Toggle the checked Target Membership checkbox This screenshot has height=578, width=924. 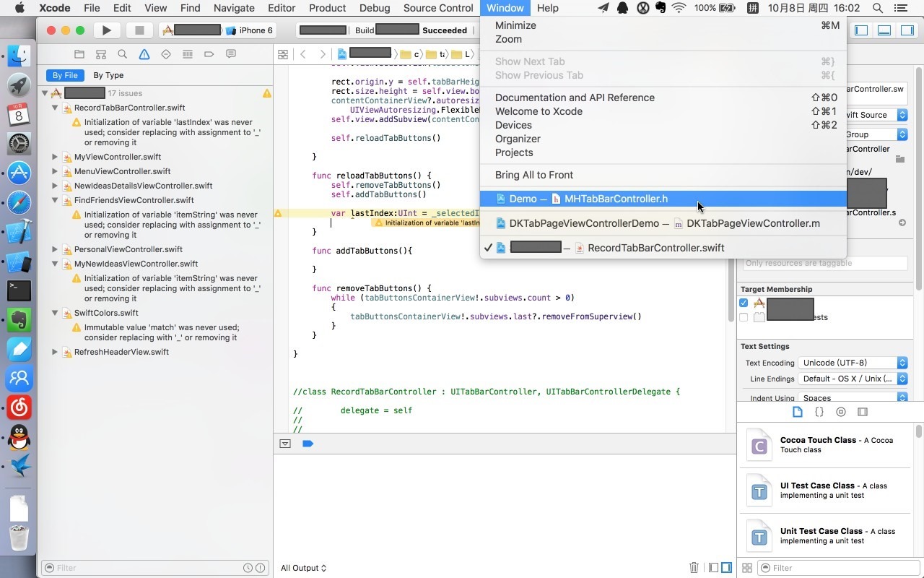tap(744, 303)
